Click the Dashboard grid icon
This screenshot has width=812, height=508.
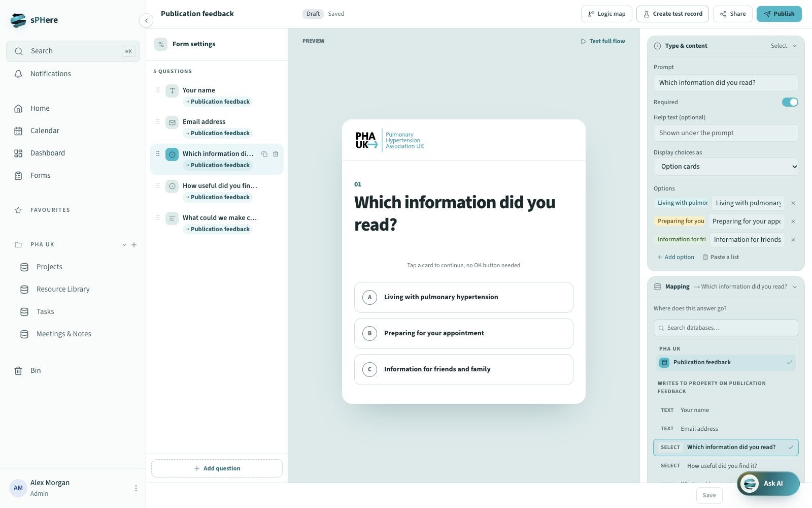click(18, 153)
